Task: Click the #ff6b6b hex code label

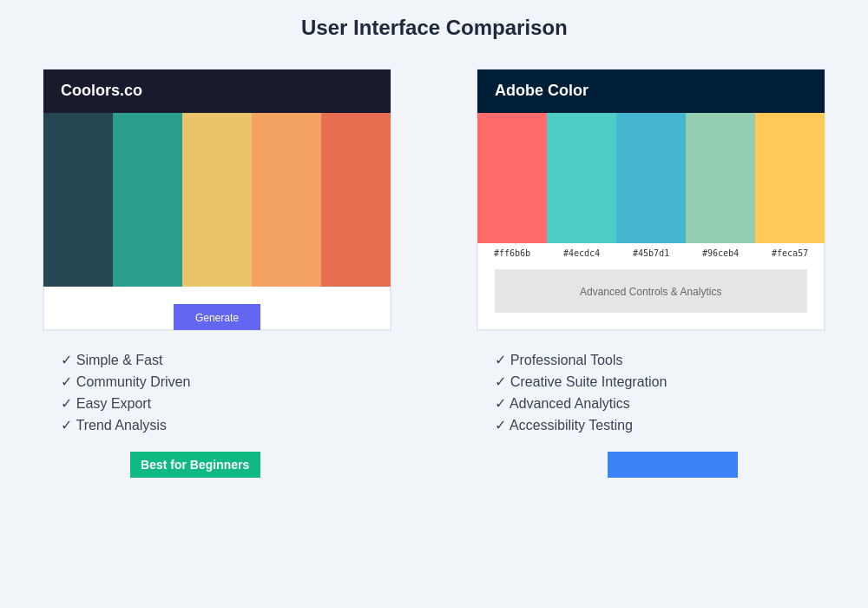Action: (x=512, y=254)
